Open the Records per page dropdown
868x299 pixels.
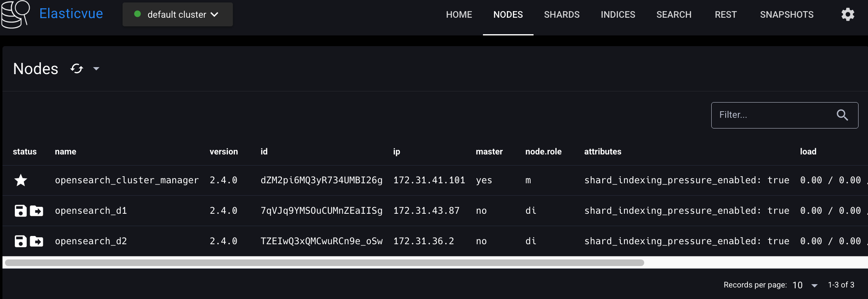coord(805,285)
